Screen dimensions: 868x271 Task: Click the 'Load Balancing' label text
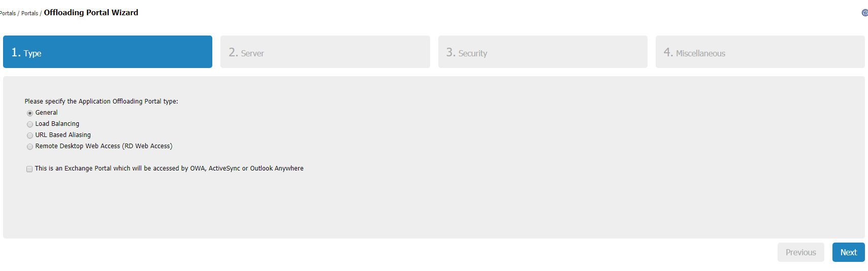coord(57,124)
